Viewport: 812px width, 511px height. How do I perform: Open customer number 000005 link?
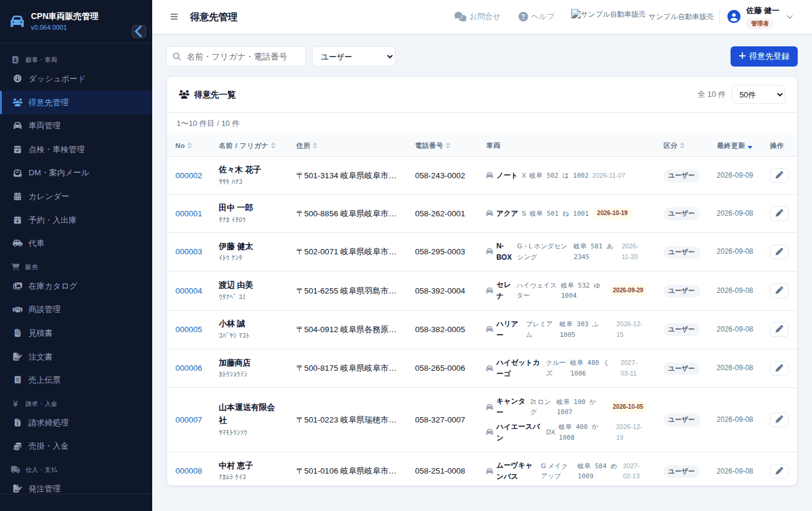[x=188, y=329]
